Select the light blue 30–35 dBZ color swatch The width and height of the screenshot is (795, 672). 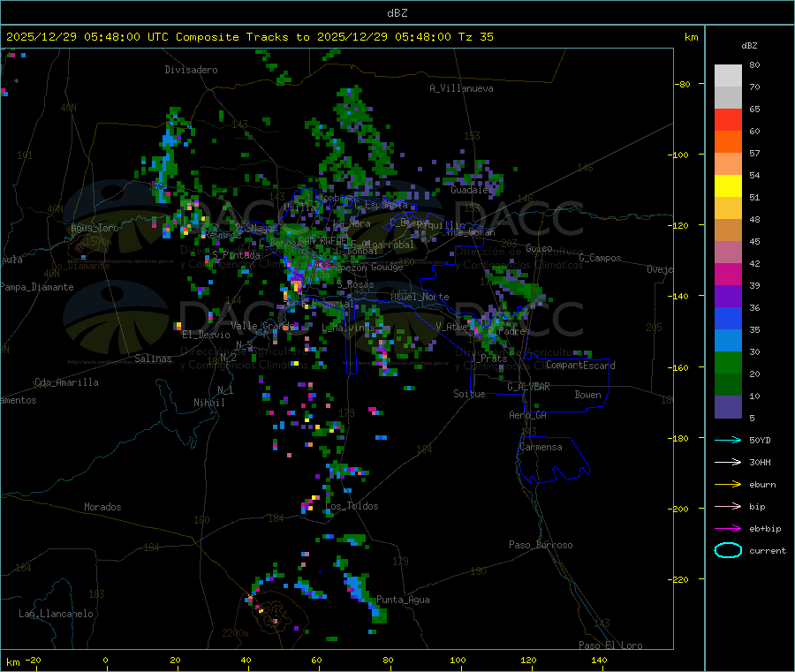pyautogui.click(x=728, y=341)
